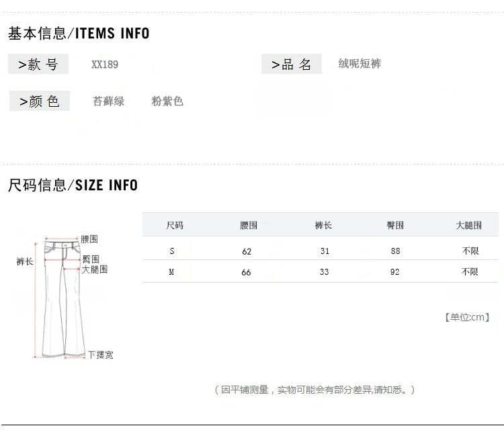Click the 款号 label box
Viewport: 504px width, 432px height.
point(38,64)
